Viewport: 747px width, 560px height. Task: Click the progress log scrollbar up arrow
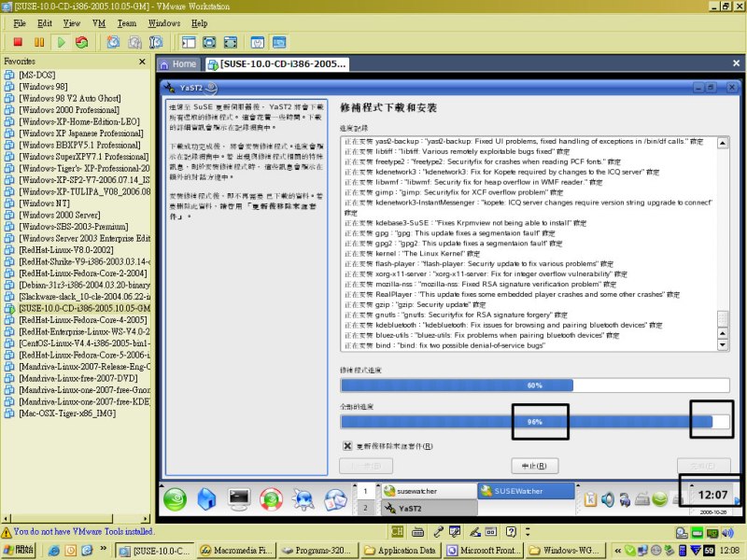click(x=723, y=143)
